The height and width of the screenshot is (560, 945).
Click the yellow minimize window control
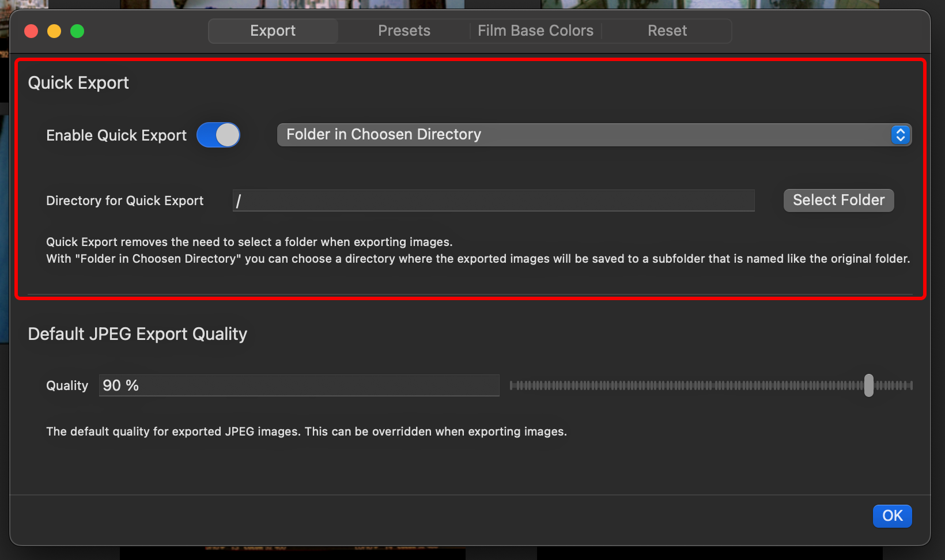click(x=54, y=31)
